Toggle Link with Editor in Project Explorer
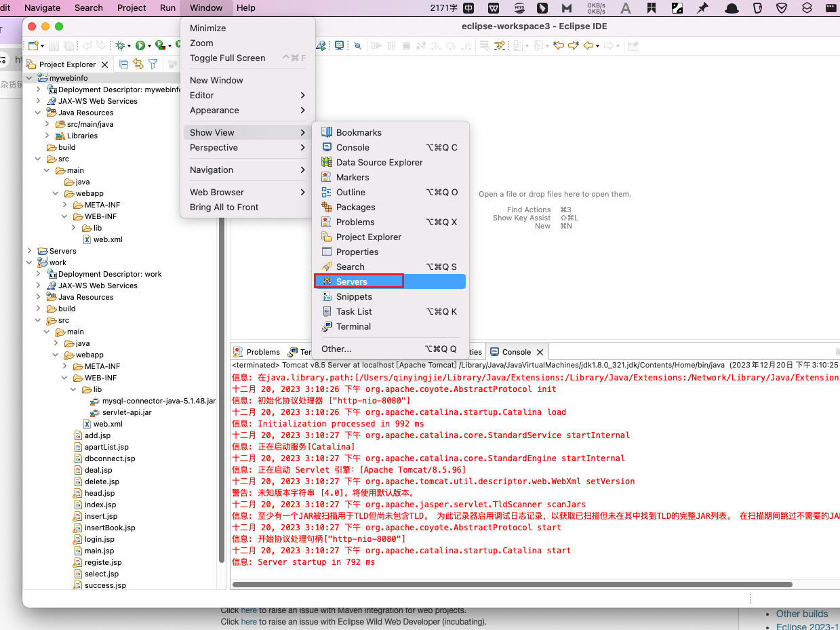The height and width of the screenshot is (630, 840). tap(138, 64)
